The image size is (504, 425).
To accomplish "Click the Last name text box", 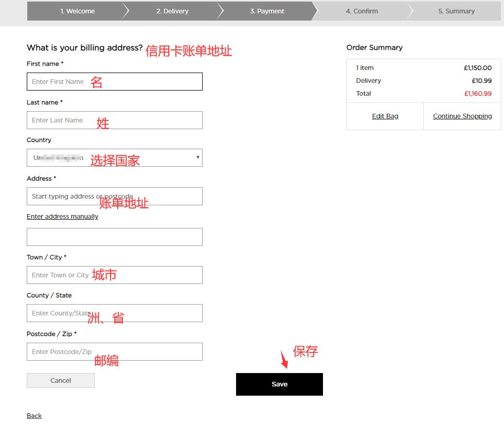I will (x=114, y=120).
